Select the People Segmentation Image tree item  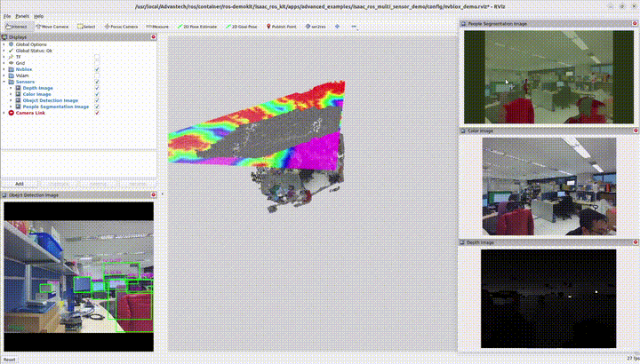click(x=55, y=107)
